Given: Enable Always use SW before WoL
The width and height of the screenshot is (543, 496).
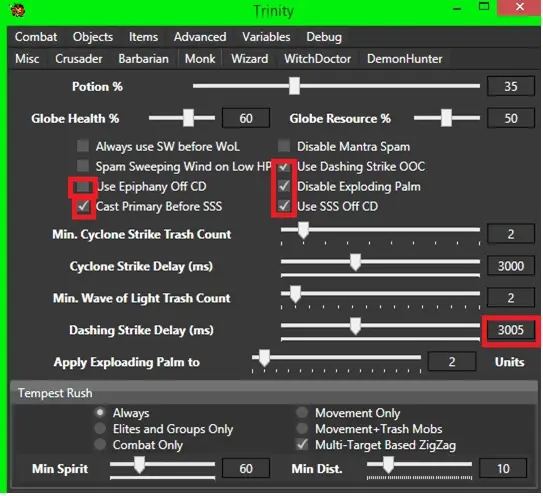Looking at the screenshot, I should [x=83, y=146].
